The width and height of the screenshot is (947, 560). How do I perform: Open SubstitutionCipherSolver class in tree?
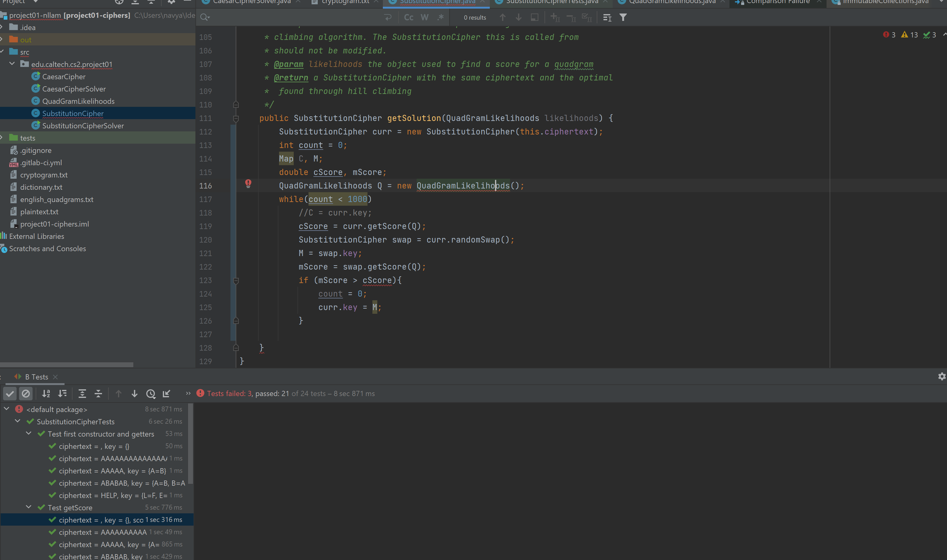83,126
